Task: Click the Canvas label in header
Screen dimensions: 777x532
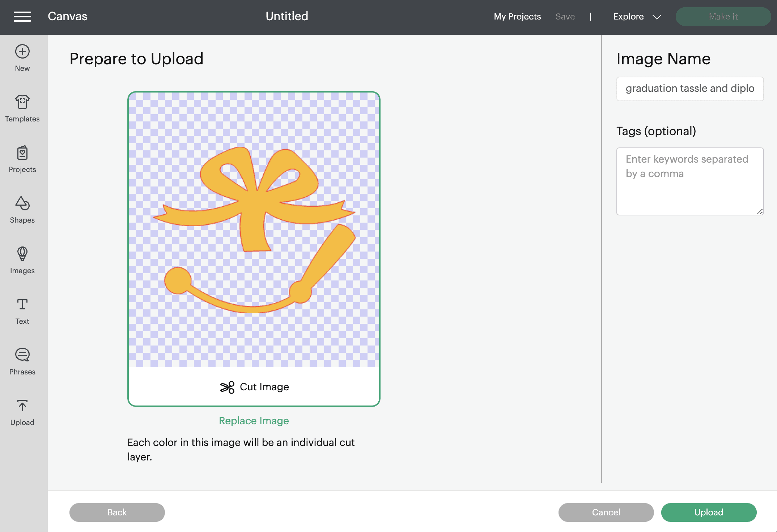Action: (67, 16)
